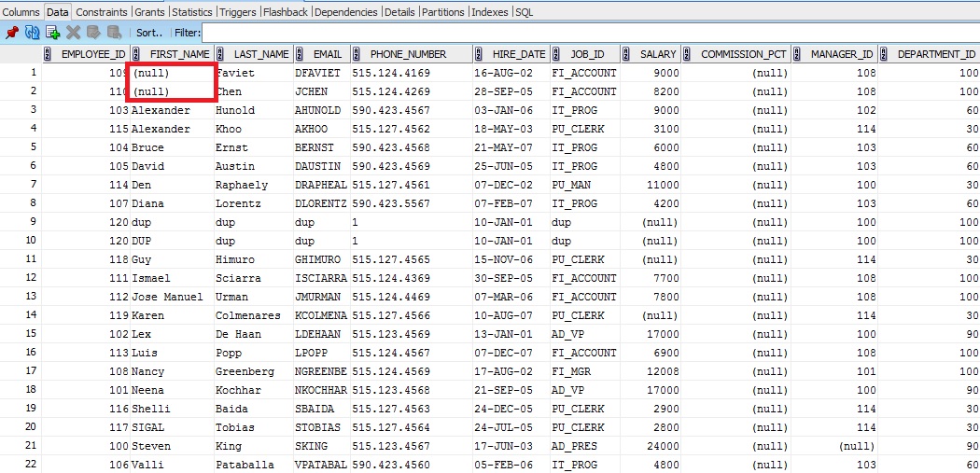Delete selected row with gray X icon

point(73,33)
